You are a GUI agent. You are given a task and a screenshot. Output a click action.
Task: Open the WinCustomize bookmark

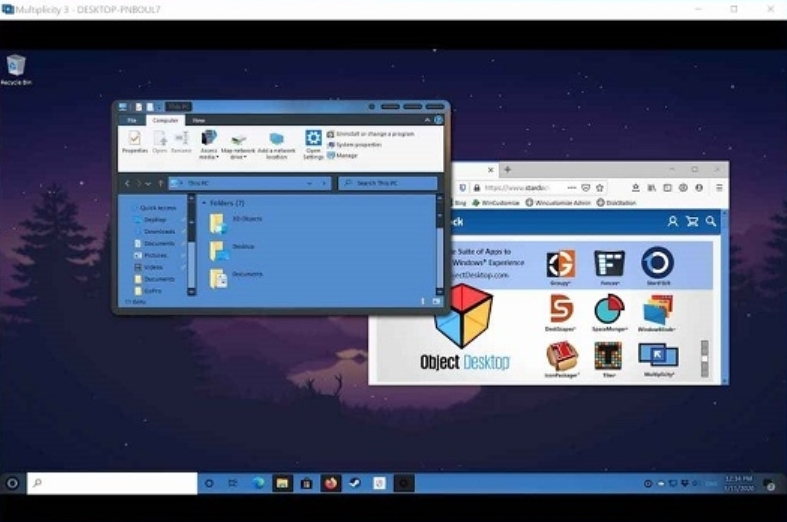point(496,203)
